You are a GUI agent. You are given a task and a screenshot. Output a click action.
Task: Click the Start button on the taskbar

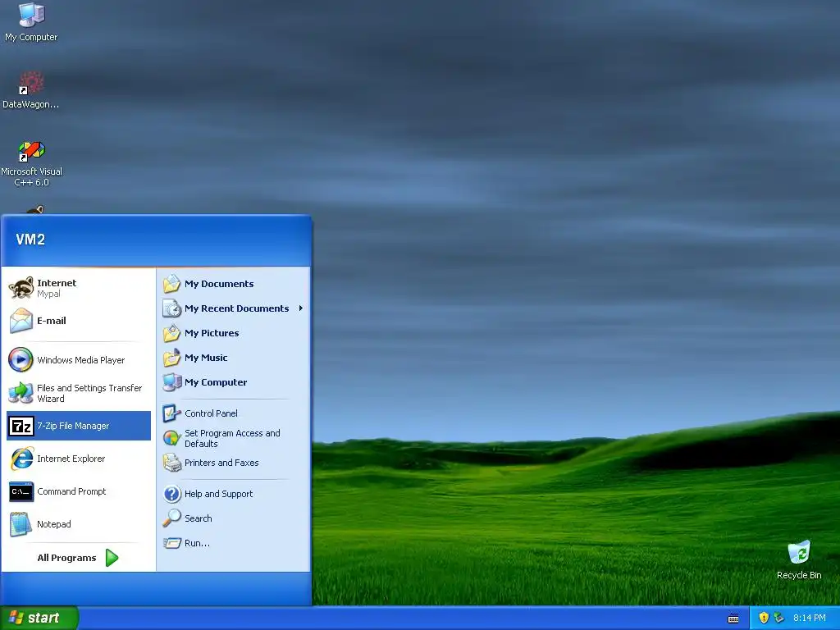point(39,618)
